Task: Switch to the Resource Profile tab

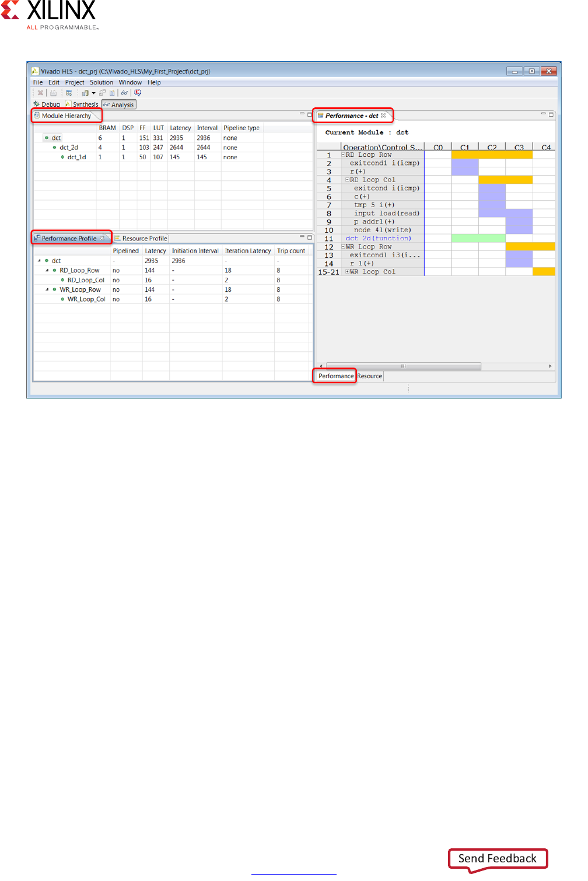Action: click(x=141, y=238)
